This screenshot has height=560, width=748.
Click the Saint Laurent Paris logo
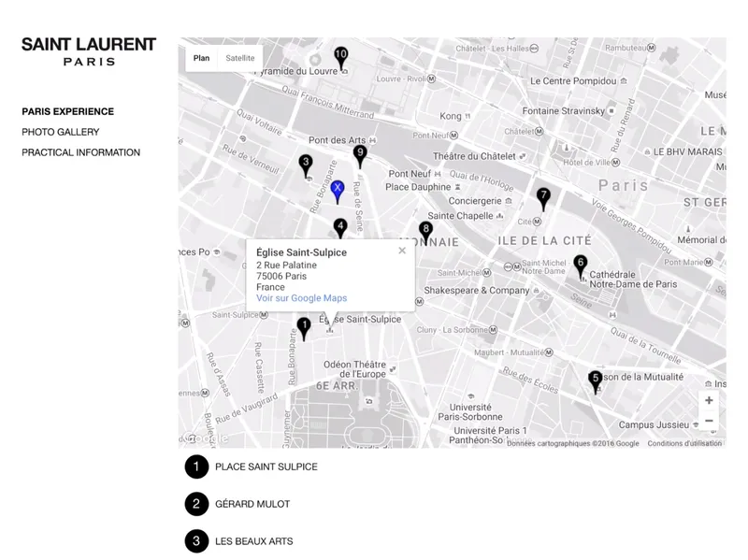(x=89, y=51)
